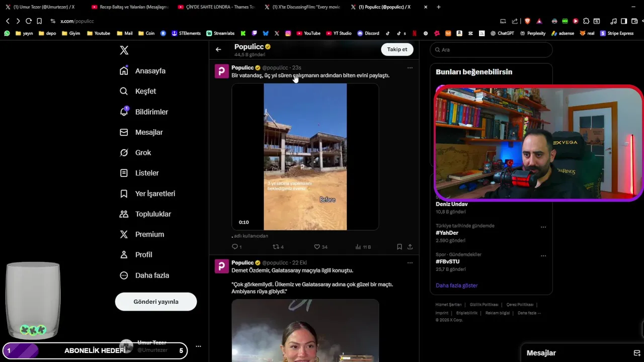Open Discord bookmark
644x362 pixels.
pos(368,33)
